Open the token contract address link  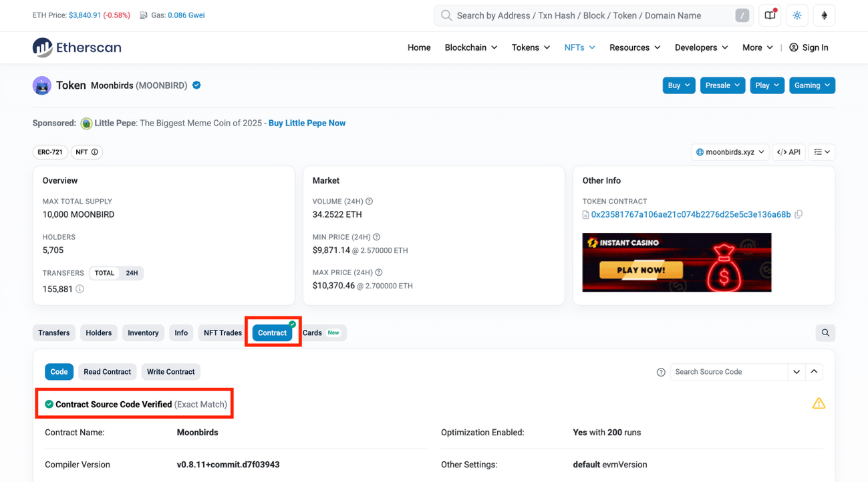point(691,214)
